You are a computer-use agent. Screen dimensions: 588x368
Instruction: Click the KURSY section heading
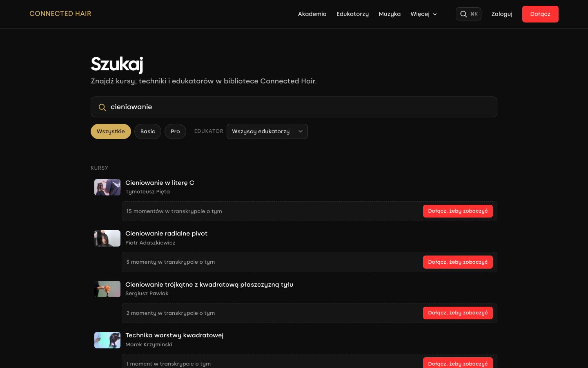point(99,168)
